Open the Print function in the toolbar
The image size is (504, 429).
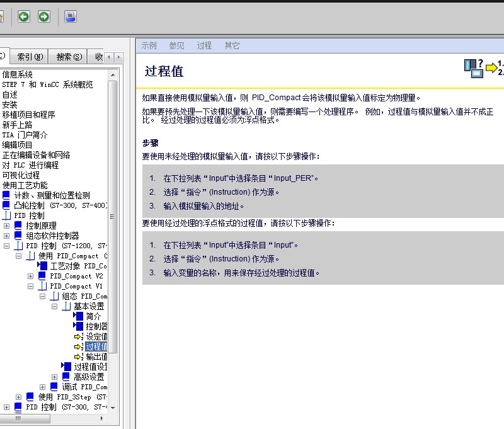click(x=71, y=17)
